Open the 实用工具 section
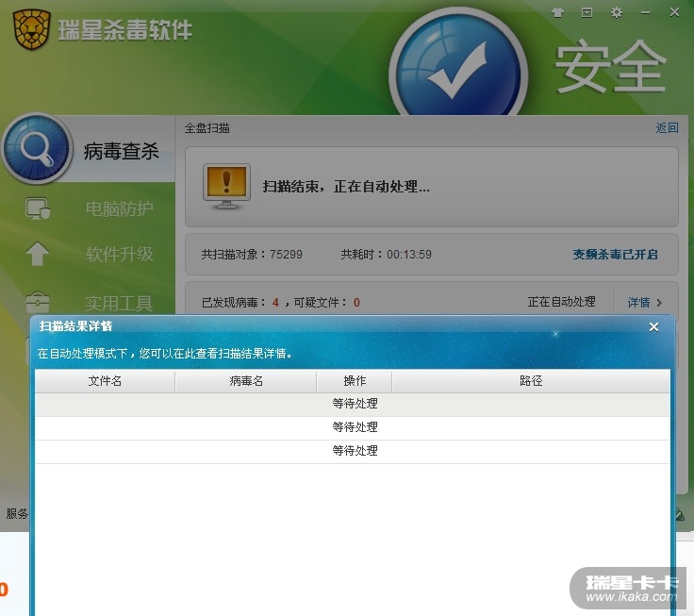 tap(120, 304)
